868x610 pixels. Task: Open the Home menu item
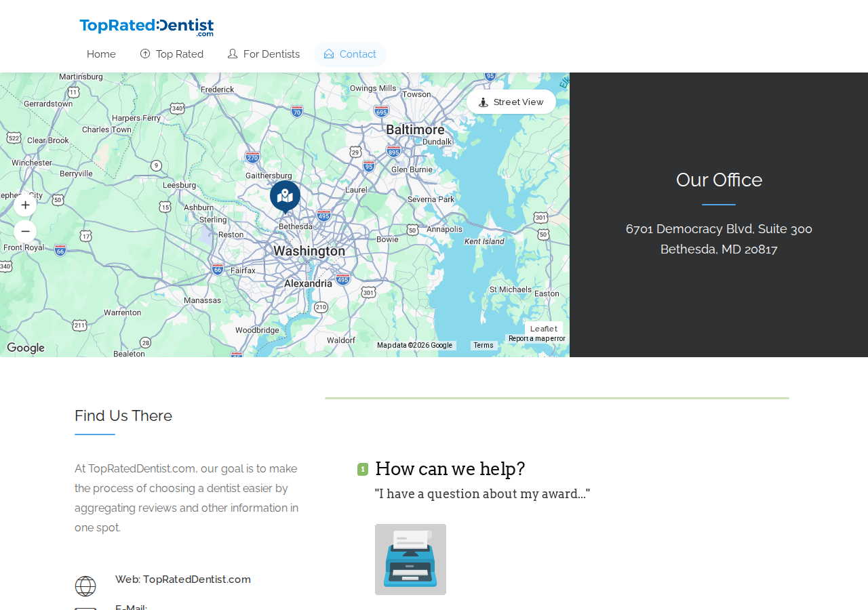[101, 54]
